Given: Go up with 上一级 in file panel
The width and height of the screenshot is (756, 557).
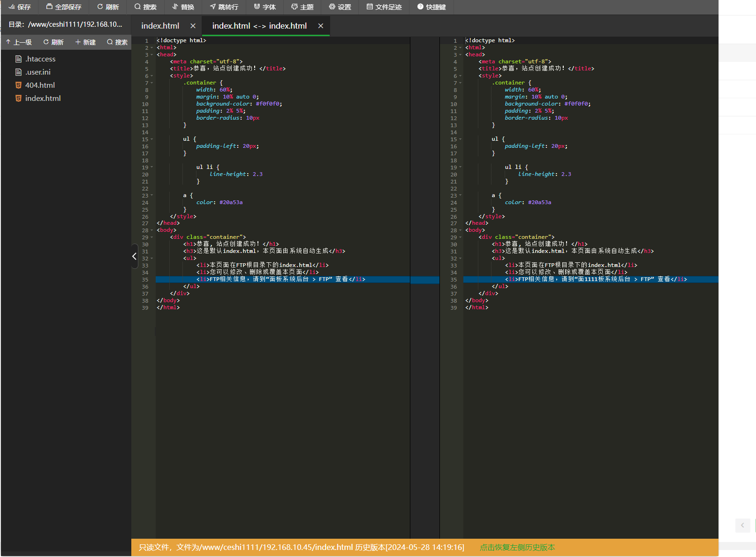Looking at the screenshot, I should [19, 42].
